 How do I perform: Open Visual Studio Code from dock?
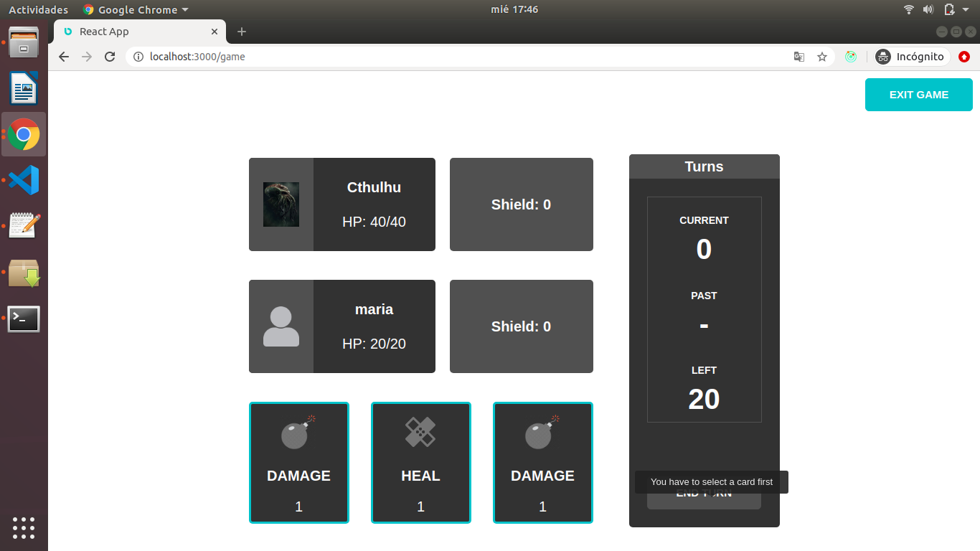24,180
